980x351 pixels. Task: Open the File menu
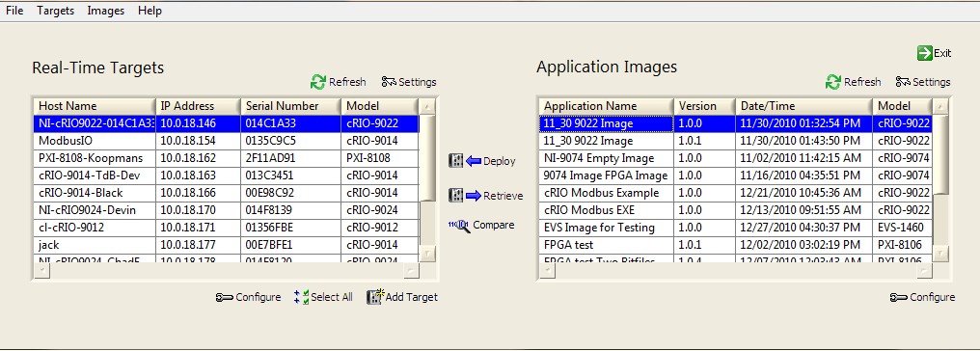tap(14, 11)
